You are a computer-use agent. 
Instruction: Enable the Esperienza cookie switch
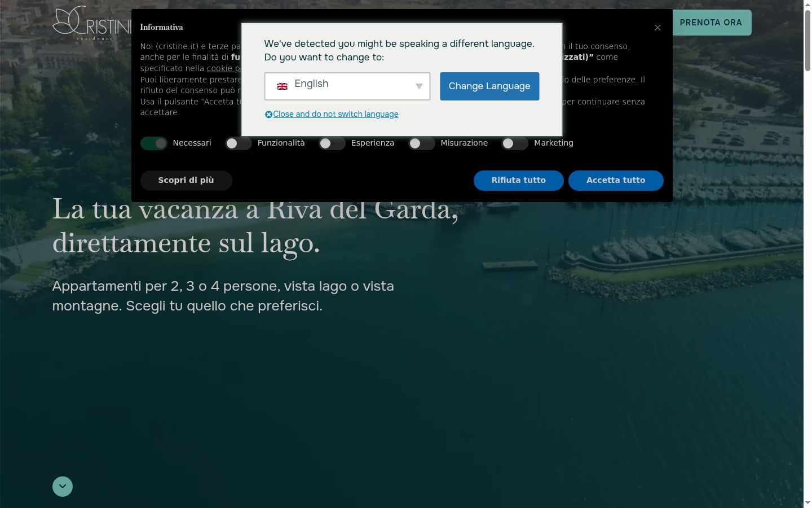point(332,143)
